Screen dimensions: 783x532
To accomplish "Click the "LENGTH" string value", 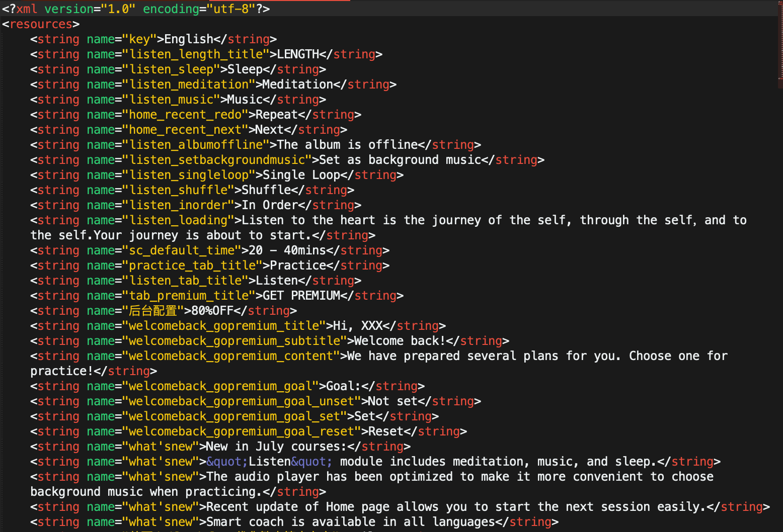I will (298, 54).
